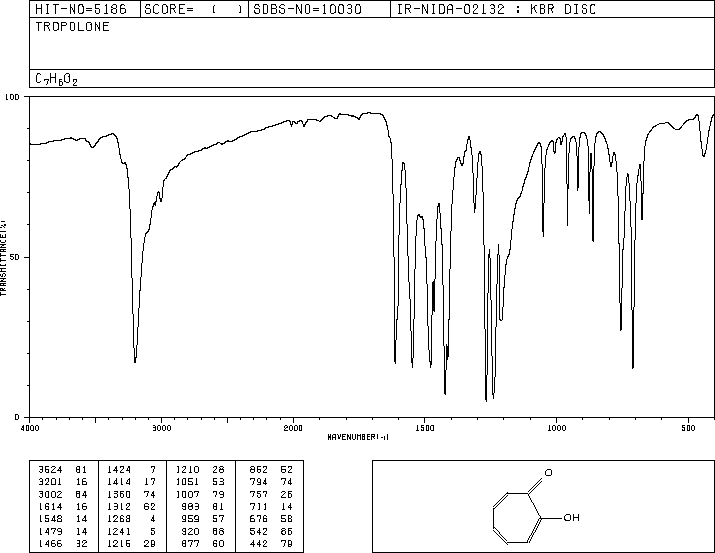Click the WAVENUMBER axis title
This screenshot has width=715, height=553.
coord(358,437)
